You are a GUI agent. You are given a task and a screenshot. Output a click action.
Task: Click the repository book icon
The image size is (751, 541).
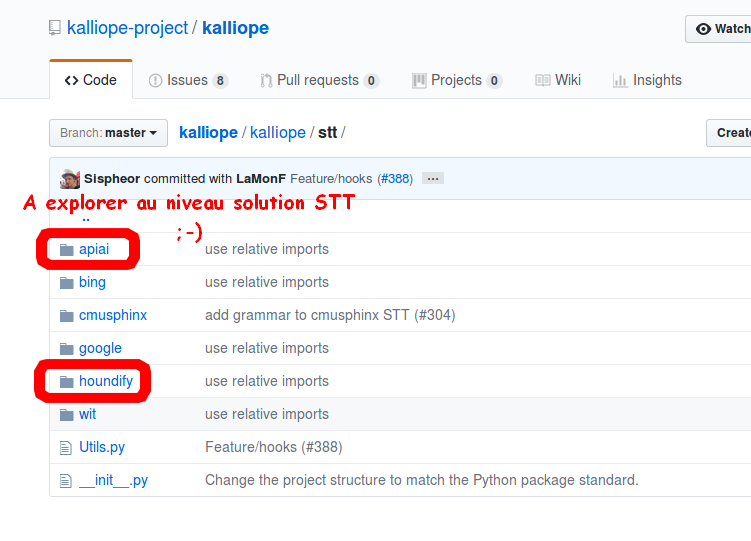coord(55,28)
